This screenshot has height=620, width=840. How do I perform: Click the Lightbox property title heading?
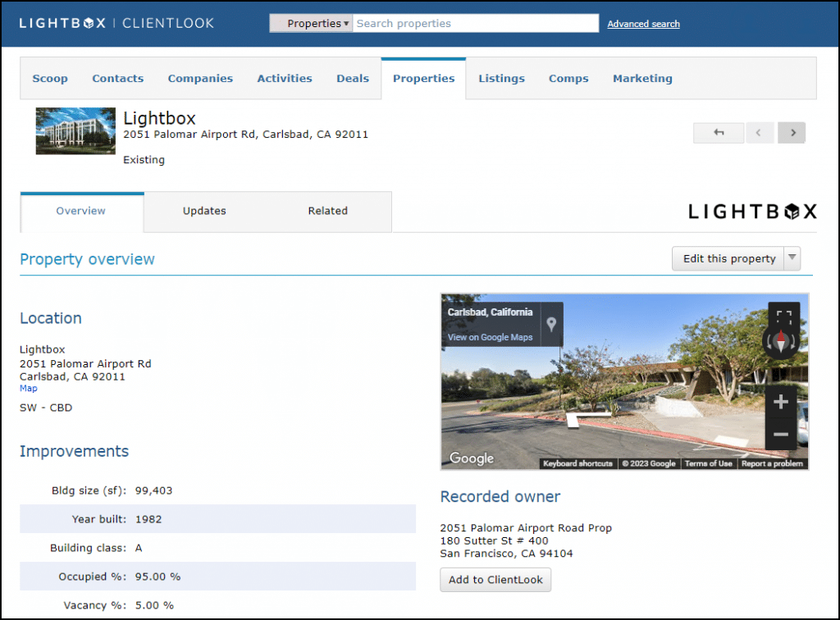pos(160,118)
